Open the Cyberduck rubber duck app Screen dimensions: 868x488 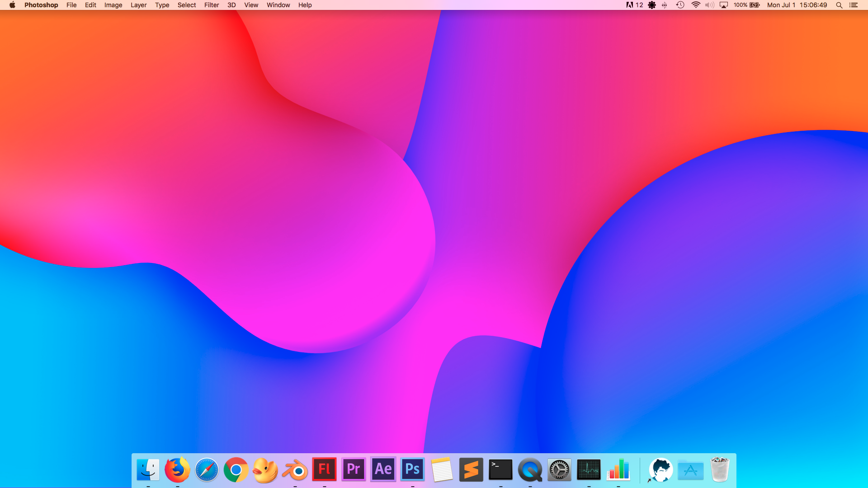265,470
